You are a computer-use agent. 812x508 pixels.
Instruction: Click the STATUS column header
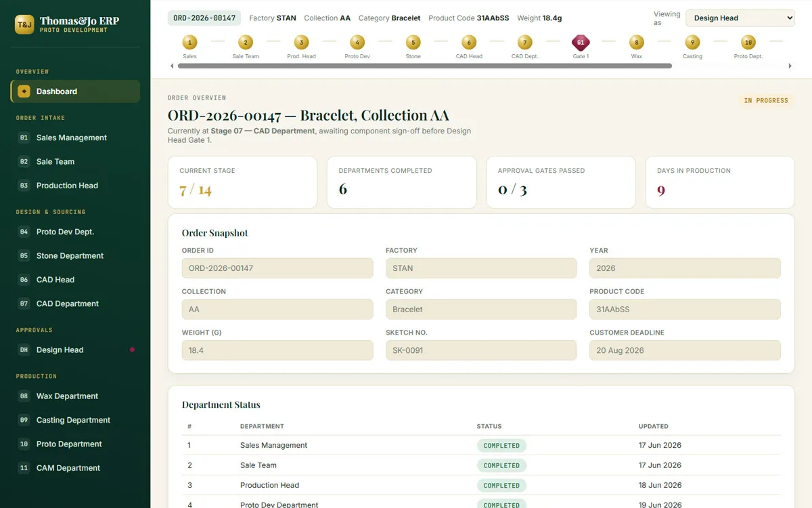[x=489, y=426]
